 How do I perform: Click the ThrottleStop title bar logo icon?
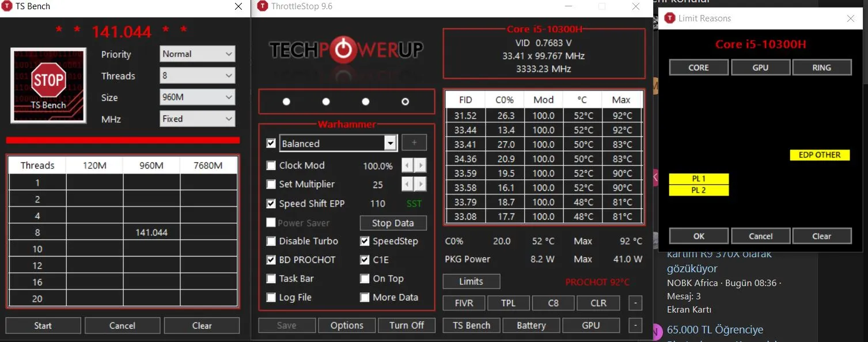pos(263,6)
